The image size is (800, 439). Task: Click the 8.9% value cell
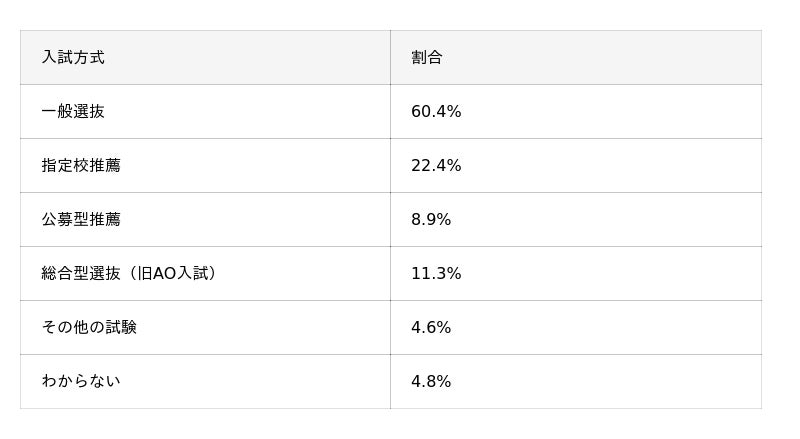(x=431, y=220)
